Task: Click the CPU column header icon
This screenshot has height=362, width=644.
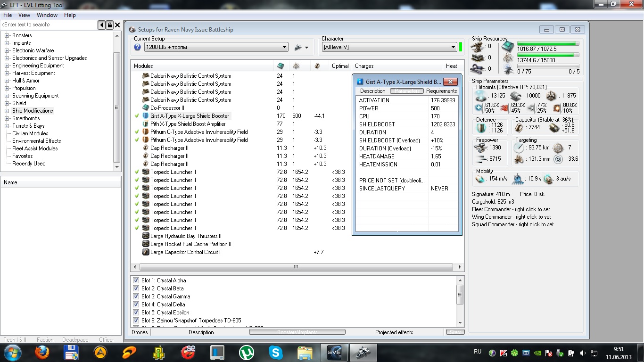Action: [281, 66]
